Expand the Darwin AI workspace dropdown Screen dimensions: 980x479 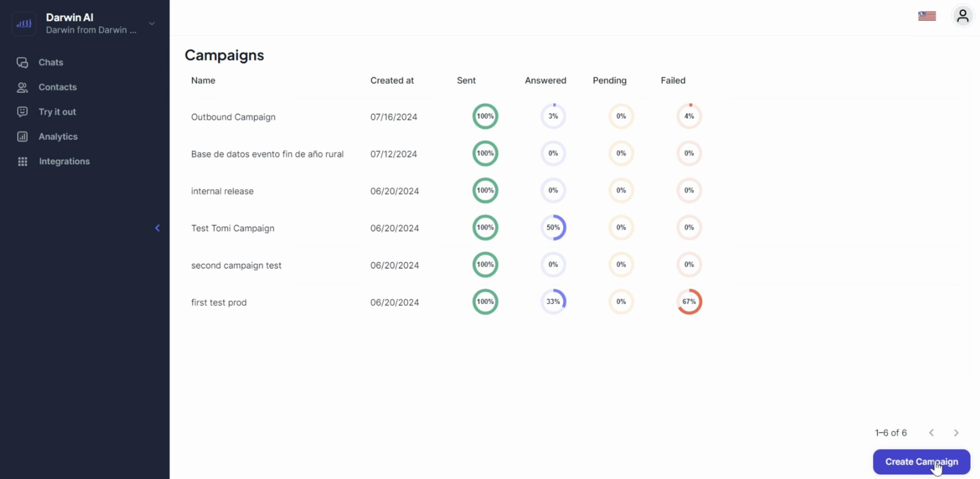152,23
